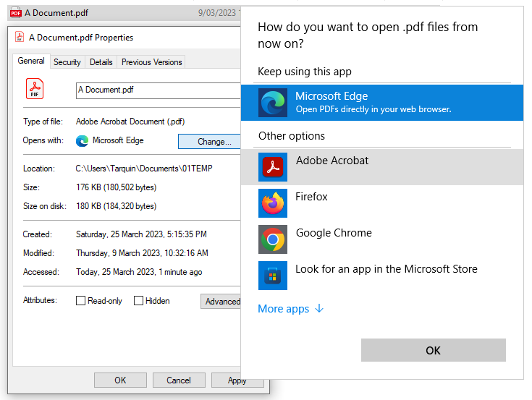Choose the Adobe Acrobat icon
The image size is (532, 400).
(272, 167)
